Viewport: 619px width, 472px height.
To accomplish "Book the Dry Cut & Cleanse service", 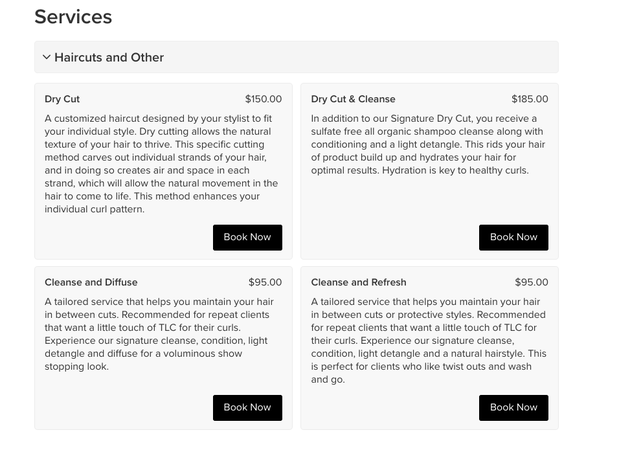I will pyautogui.click(x=513, y=237).
